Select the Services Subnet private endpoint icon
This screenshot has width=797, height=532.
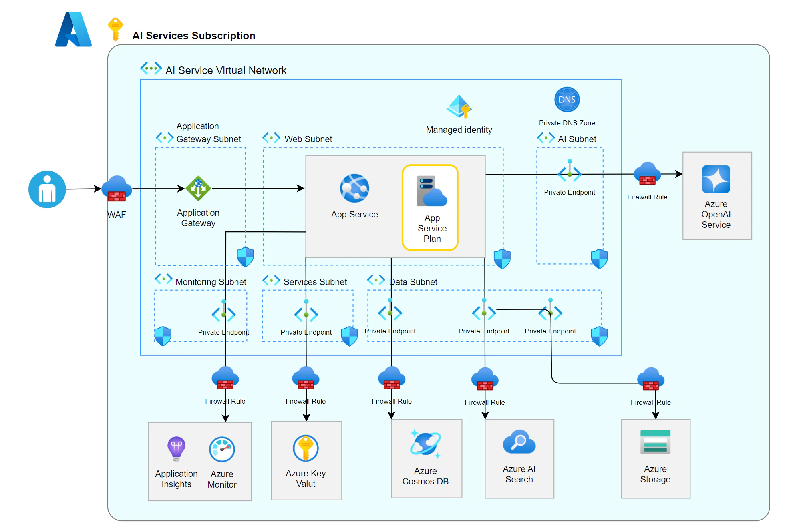click(x=306, y=311)
